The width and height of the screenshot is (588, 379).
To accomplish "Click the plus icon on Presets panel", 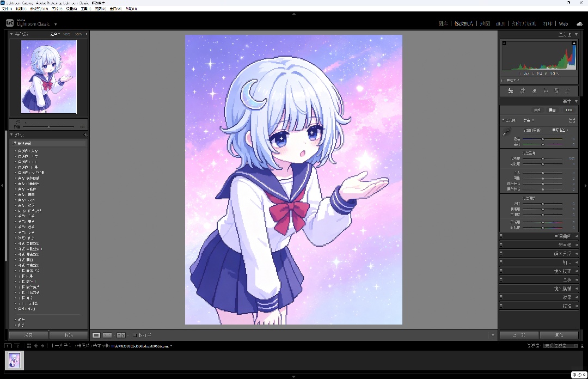I will 85,135.
